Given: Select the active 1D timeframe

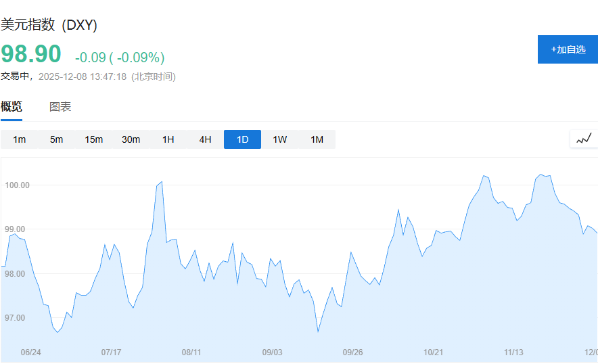Looking at the screenshot, I should tap(242, 140).
